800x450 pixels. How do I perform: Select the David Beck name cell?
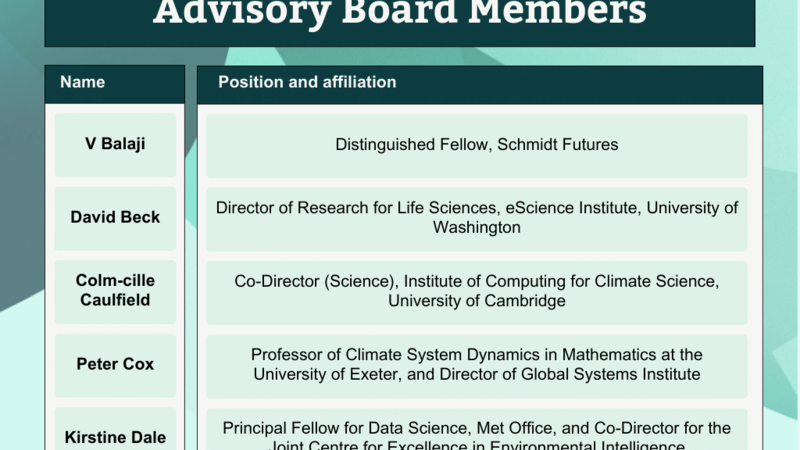tap(115, 217)
